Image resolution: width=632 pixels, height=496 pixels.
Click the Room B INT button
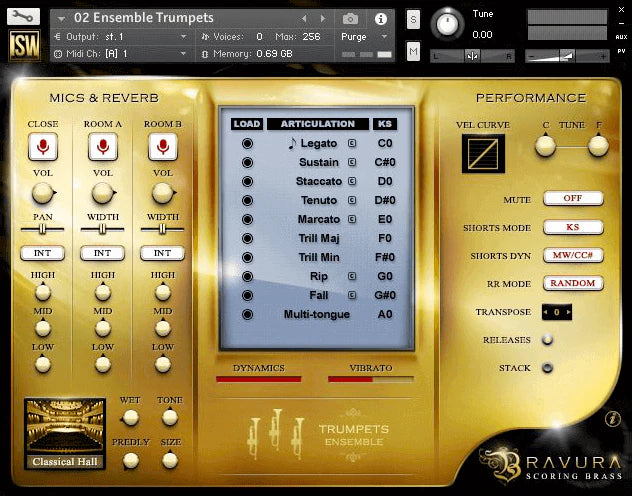tap(162, 253)
